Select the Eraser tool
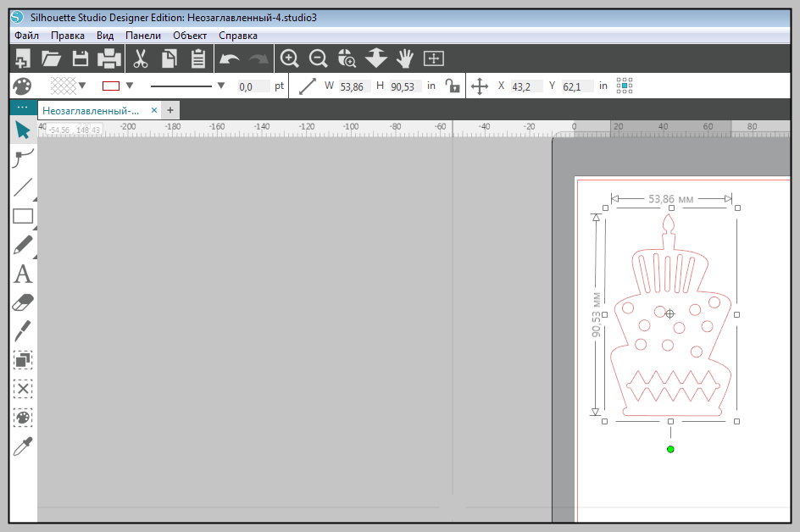 [23, 302]
